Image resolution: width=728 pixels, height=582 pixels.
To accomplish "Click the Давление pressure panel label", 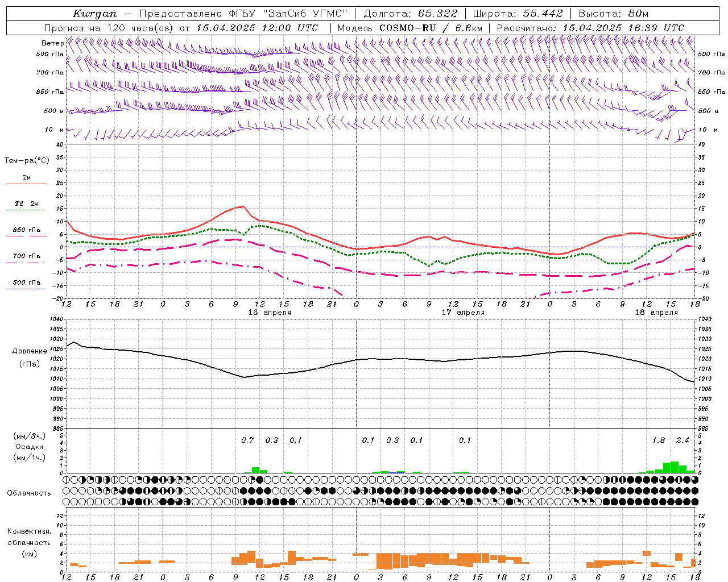I will click(x=30, y=351).
